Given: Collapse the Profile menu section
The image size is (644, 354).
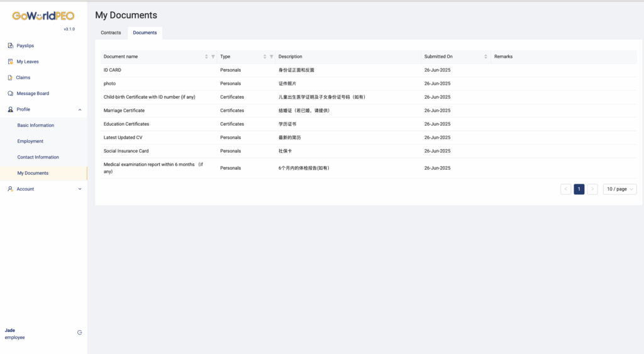Looking at the screenshot, I should pyautogui.click(x=79, y=109).
